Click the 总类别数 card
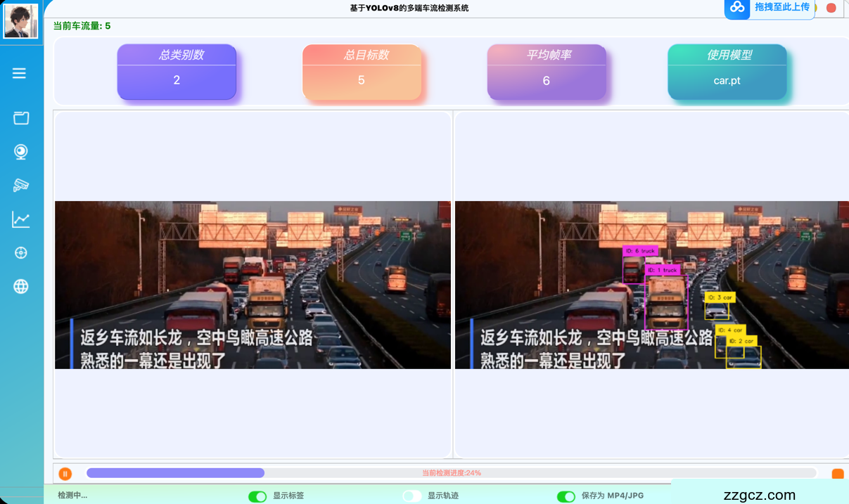This screenshot has width=849, height=504. click(177, 72)
